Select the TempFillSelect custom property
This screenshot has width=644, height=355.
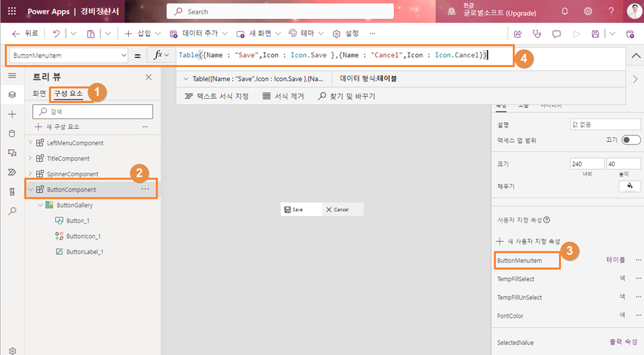pyautogui.click(x=515, y=279)
